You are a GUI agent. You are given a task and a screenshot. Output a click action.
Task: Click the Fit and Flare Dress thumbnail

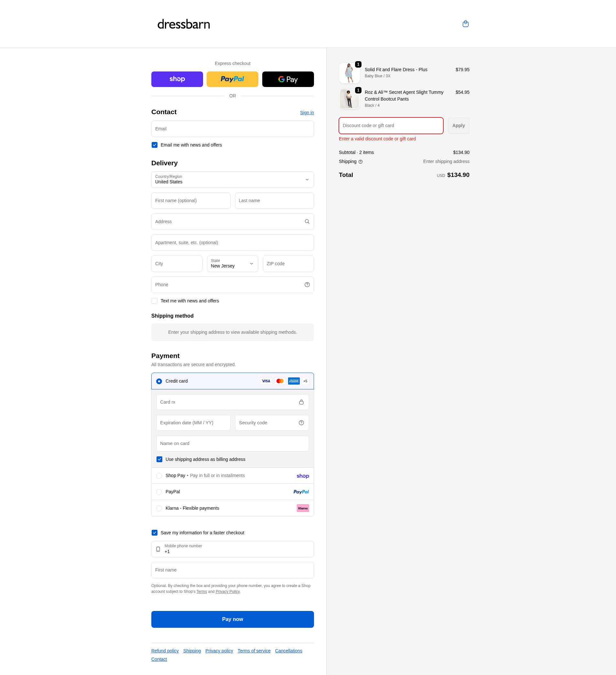tap(349, 73)
